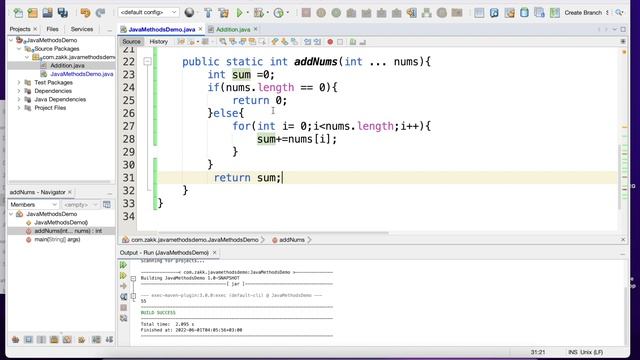Open the Members dropdown in Navigator
This screenshot has height=360, width=640.
click(x=33, y=204)
